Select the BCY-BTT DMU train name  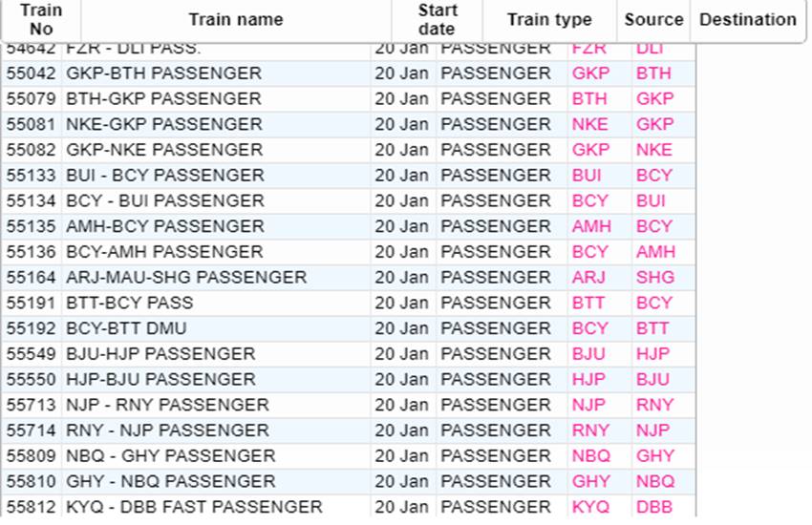tap(131, 328)
